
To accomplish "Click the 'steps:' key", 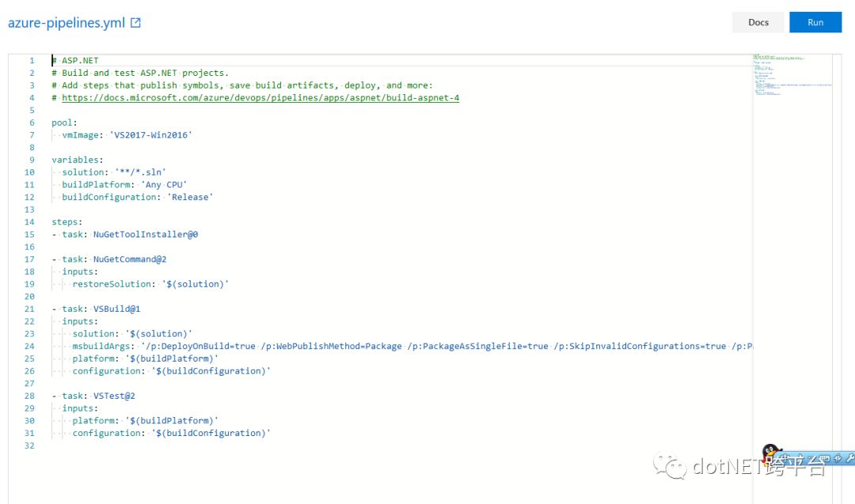I will click(x=67, y=222).
